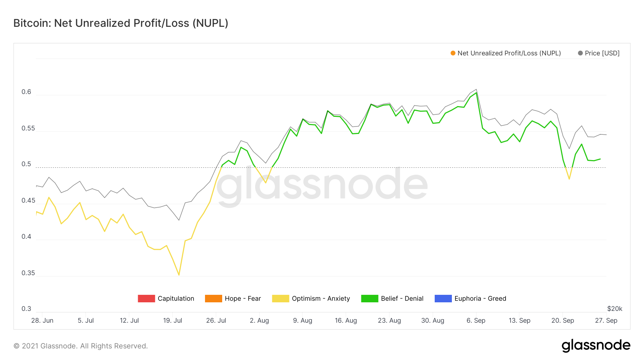644x362 pixels.
Task: Click the $20k price axis label
Action: [615, 309]
